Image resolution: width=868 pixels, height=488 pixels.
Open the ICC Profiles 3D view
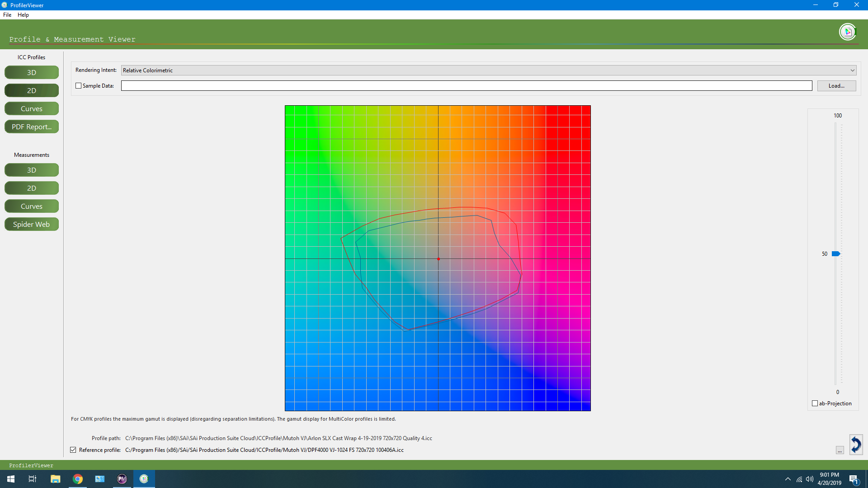32,72
